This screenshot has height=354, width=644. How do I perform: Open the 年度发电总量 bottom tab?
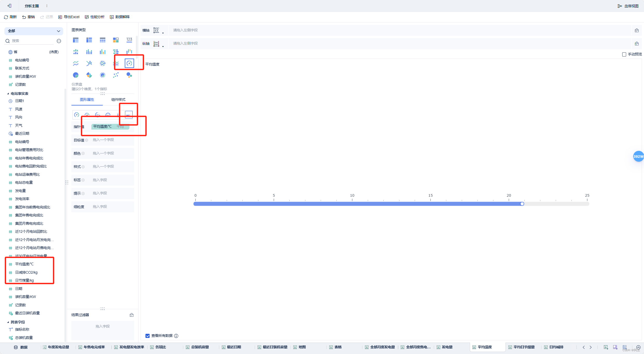pyautogui.click(x=56, y=347)
